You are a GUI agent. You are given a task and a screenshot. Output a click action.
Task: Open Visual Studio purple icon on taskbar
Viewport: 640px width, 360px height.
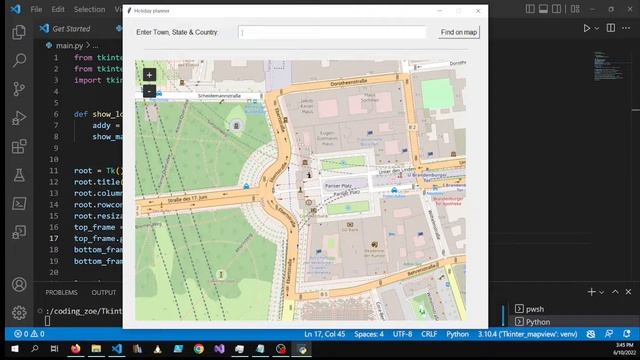coord(219,349)
